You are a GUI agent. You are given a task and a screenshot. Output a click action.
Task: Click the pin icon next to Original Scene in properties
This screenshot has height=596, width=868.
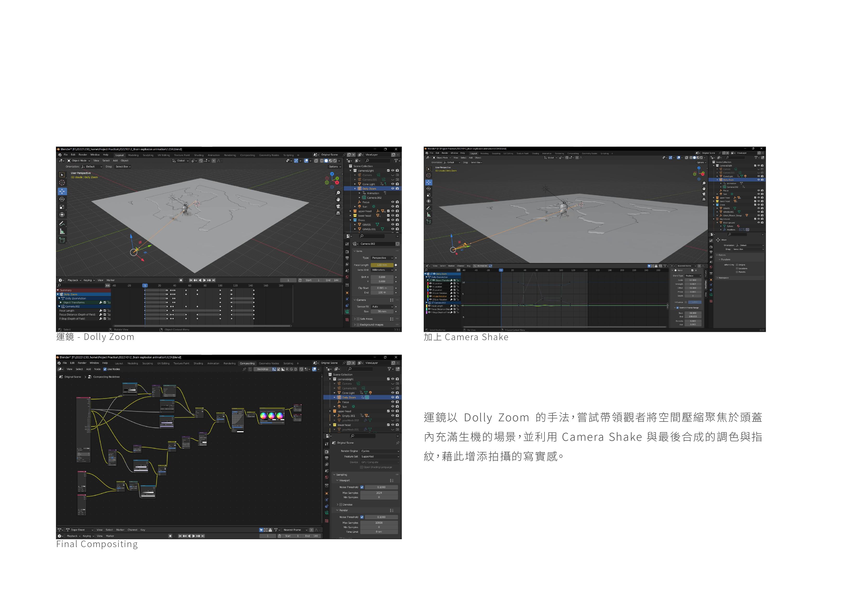point(397,443)
